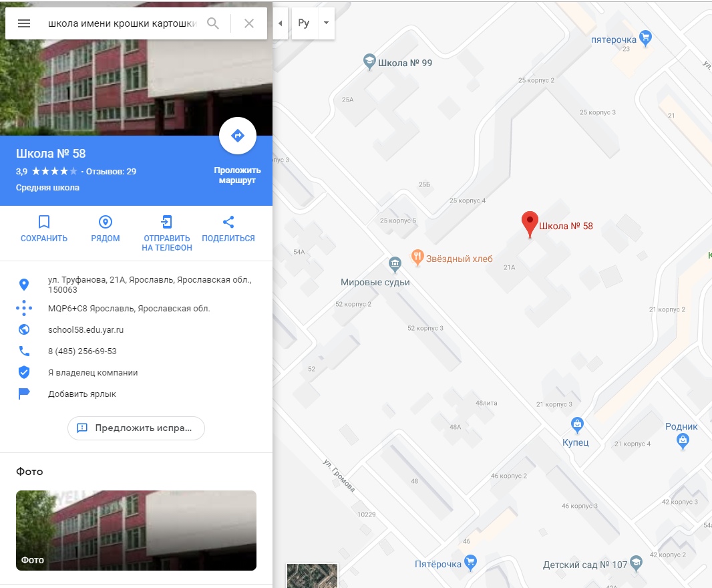
Task: Click the Школа № 99 map marker
Action: coord(369,61)
